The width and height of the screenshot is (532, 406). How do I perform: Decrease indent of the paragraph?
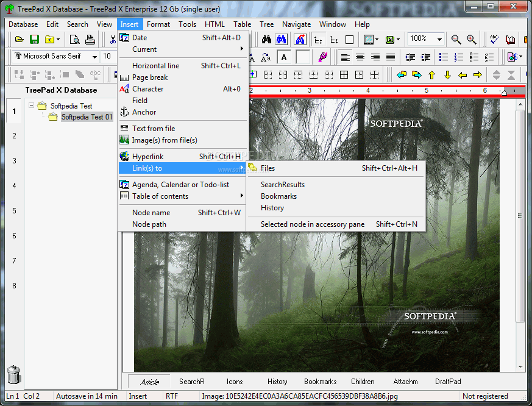tap(410, 57)
